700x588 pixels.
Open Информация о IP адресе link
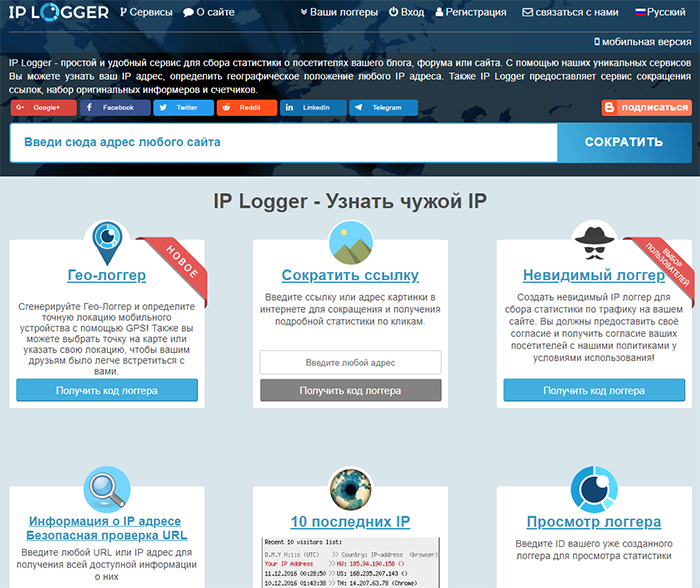coord(105,521)
